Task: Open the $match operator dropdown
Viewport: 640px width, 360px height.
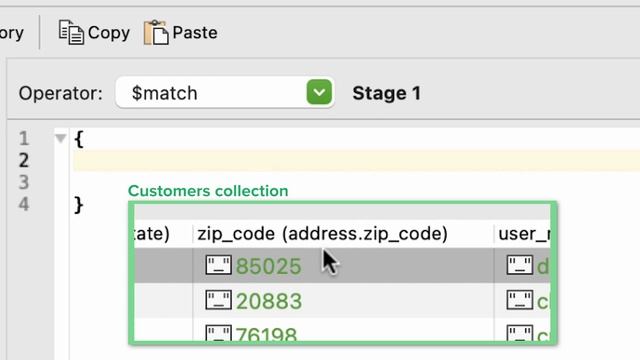Action: point(224,93)
